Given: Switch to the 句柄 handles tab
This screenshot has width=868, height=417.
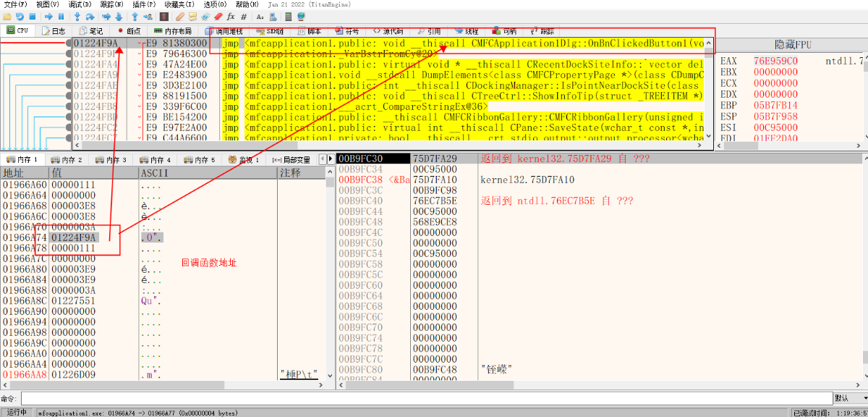Looking at the screenshot, I should (x=504, y=31).
